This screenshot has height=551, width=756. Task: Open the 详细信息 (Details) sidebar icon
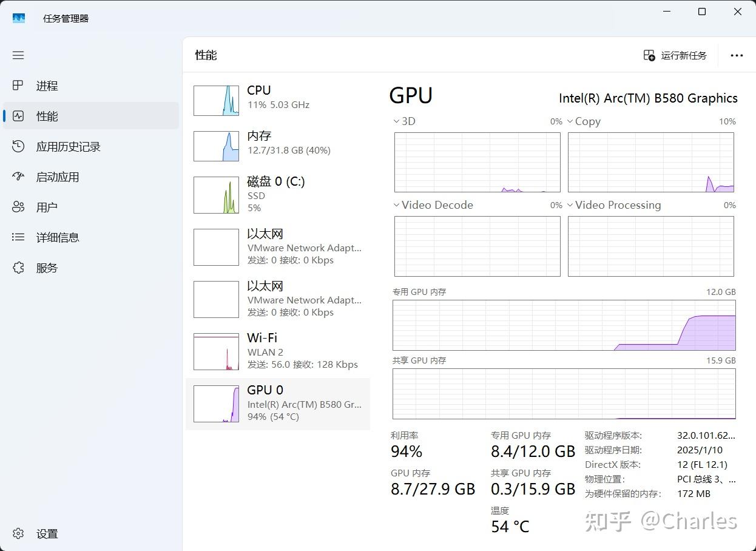click(18, 237)
